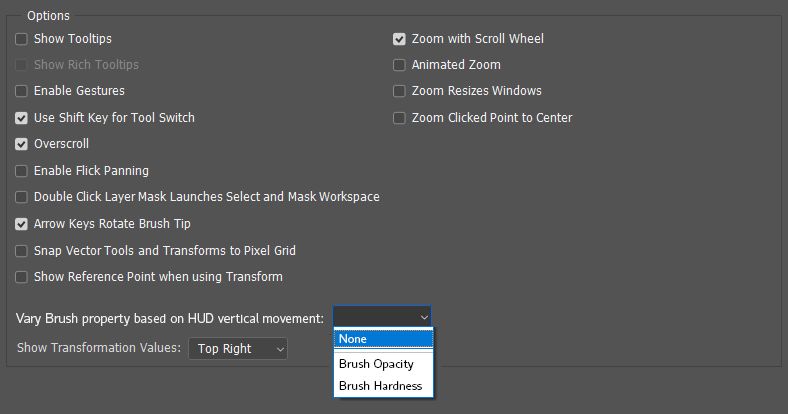The image size is (788, 414).
Task: Uncheck Use Shift Key for Tool Switch
Action: point(21,118)
